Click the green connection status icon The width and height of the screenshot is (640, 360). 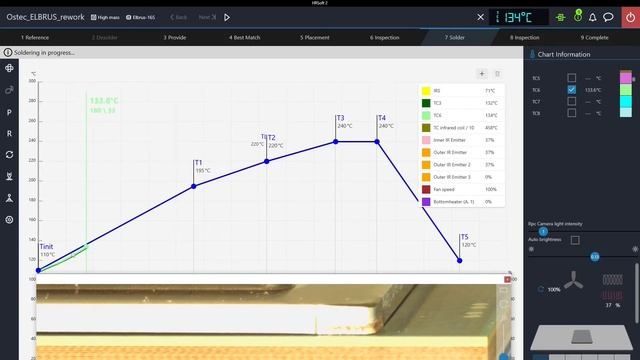(x=560, y=17)
